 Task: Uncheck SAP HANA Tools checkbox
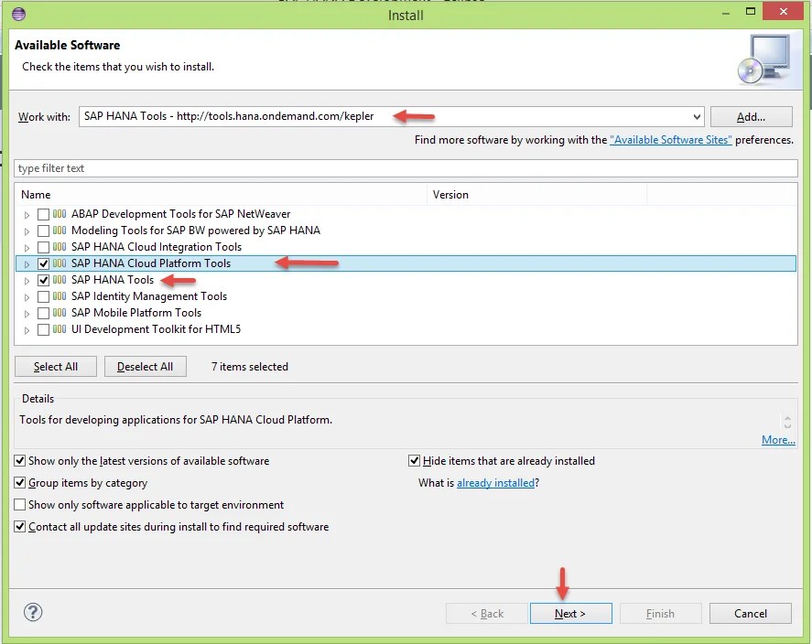(x=44, y=280)
